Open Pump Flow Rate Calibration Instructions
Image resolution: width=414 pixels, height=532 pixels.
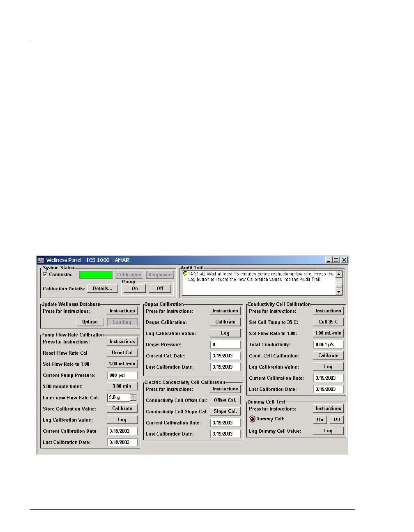coord(122,342)
